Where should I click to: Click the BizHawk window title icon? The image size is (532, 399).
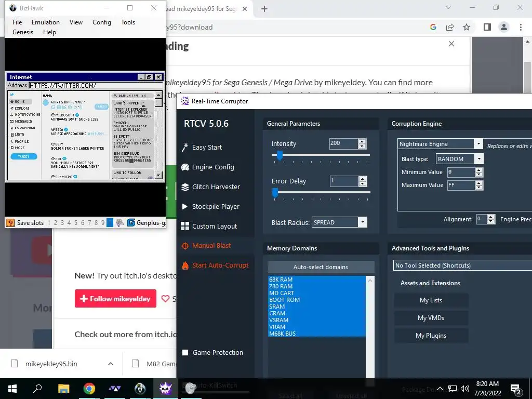(x=13, y=8)
